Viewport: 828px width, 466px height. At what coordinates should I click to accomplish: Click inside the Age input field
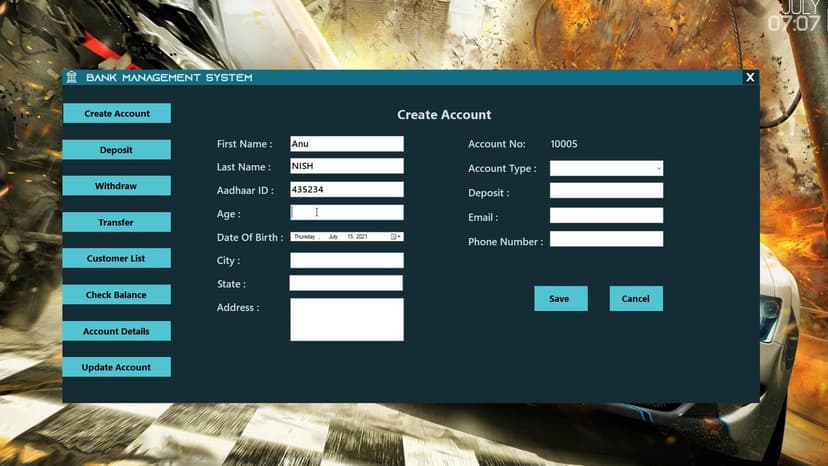coord(347,212)
